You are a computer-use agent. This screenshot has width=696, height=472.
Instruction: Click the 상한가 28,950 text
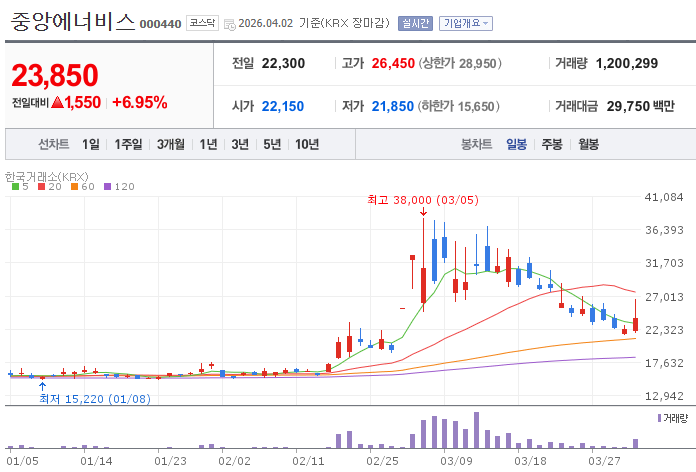[x=460, y=63]
